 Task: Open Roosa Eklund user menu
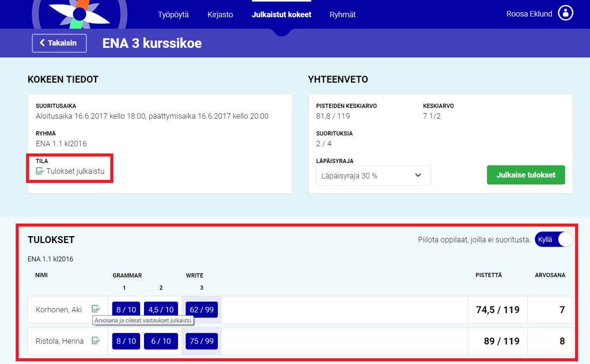point(529,14)
